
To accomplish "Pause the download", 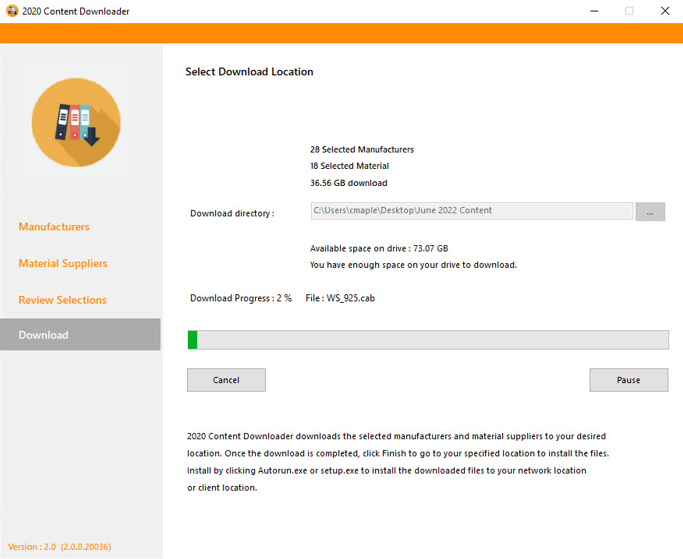I will point(629,380).
